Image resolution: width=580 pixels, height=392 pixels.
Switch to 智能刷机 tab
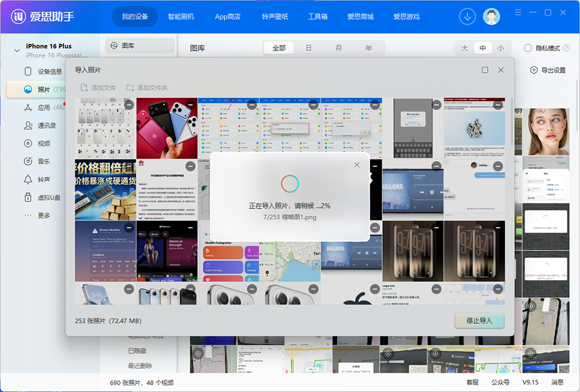[181, 17]
